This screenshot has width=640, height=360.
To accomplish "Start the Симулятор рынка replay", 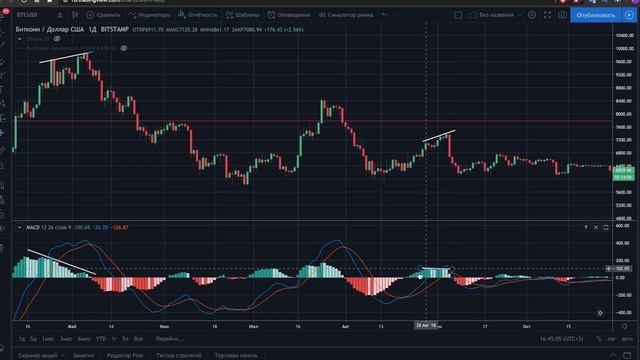I will click(346, 15).
